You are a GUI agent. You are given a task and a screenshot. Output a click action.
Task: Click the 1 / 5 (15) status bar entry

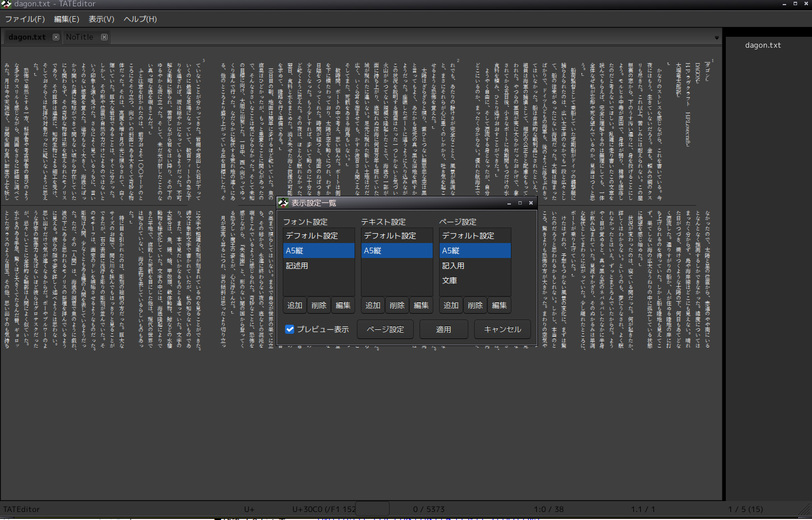coord(746,509)
